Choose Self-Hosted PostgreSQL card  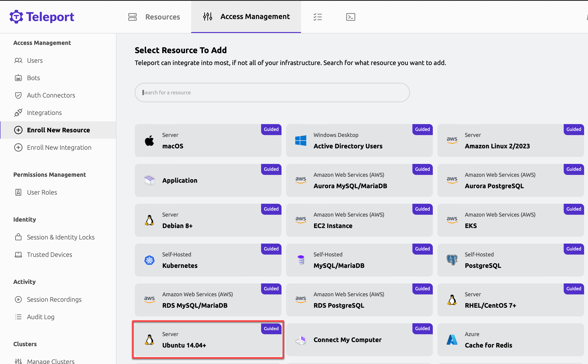(x=511, y=260)
